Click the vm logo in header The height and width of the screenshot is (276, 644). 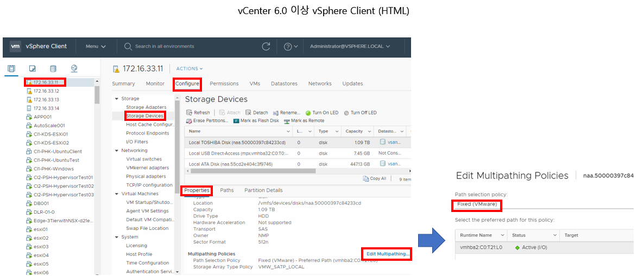[15, 46]
